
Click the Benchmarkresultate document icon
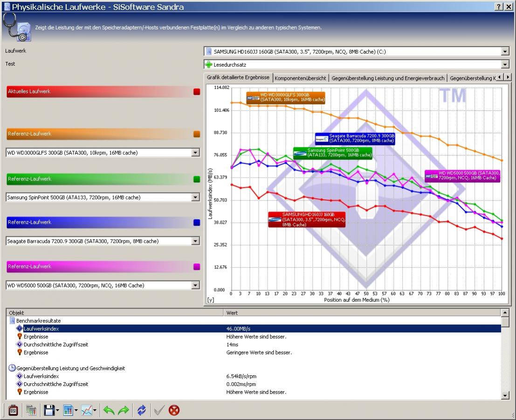pyautogui.click(x=13, y=321)
